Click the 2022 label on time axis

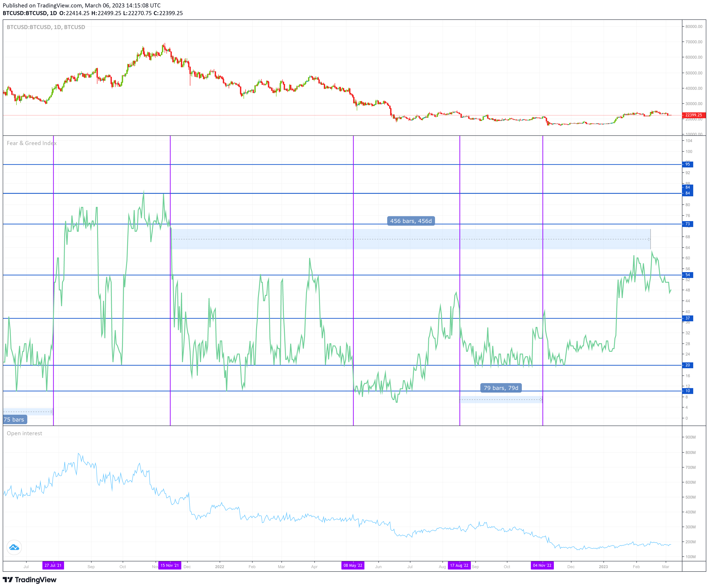point(219,567)
